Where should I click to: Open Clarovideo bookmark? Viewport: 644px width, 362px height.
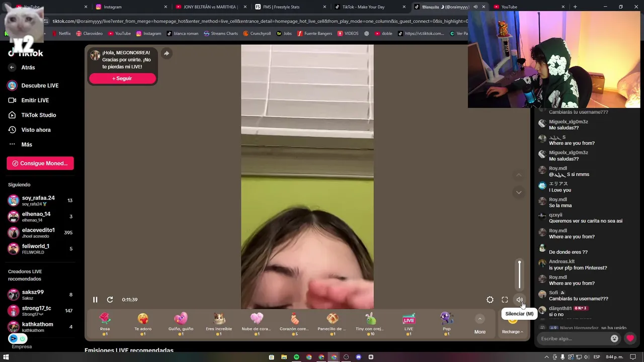click(89, 34)
